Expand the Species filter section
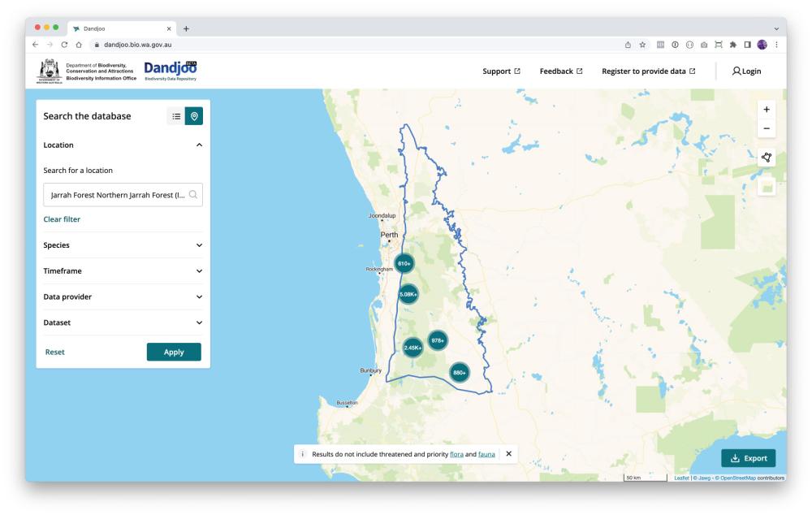 pos(123,245)
